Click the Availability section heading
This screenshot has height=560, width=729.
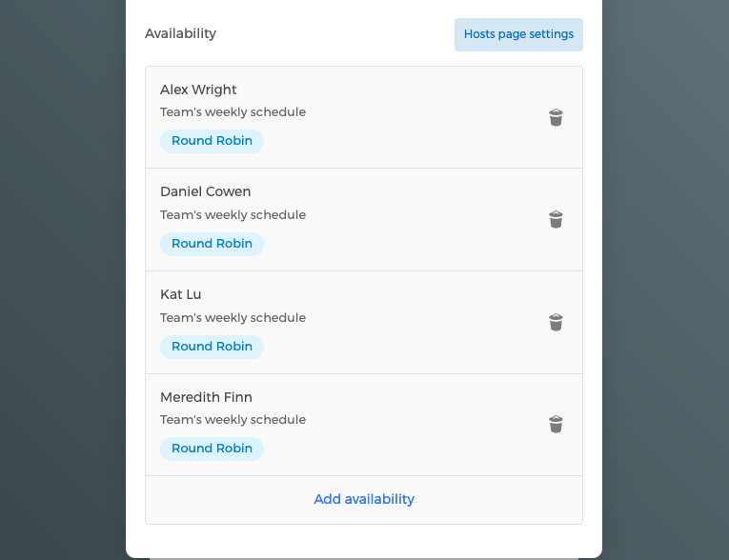tap(180, 33)
